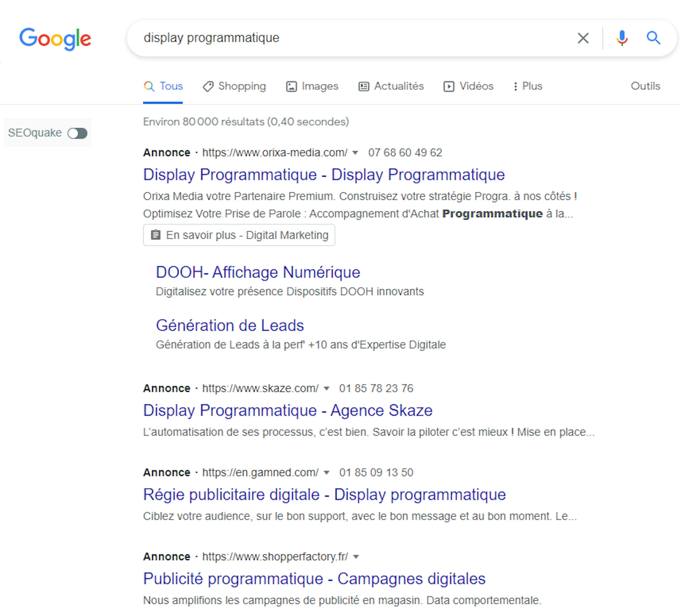Select the Shopping tab icon
Image resolution: width=681 pixels, height=616 pixels.
coord(208,86)
